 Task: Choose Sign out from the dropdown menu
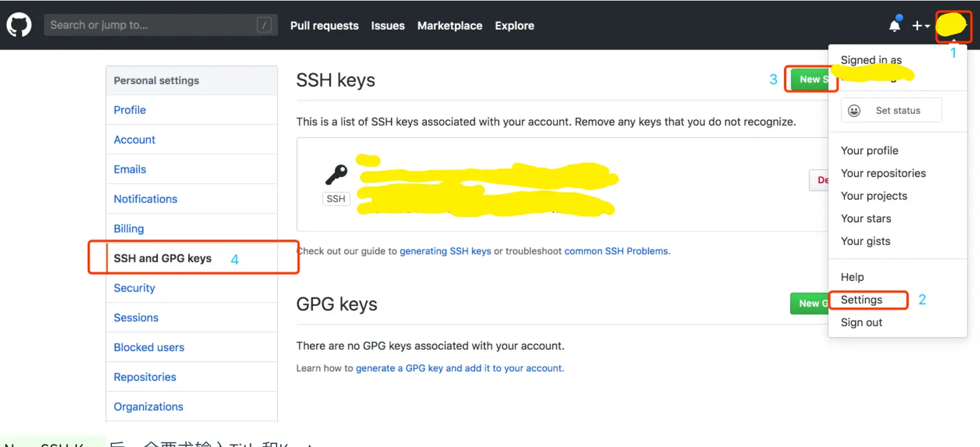coord(861,323)
